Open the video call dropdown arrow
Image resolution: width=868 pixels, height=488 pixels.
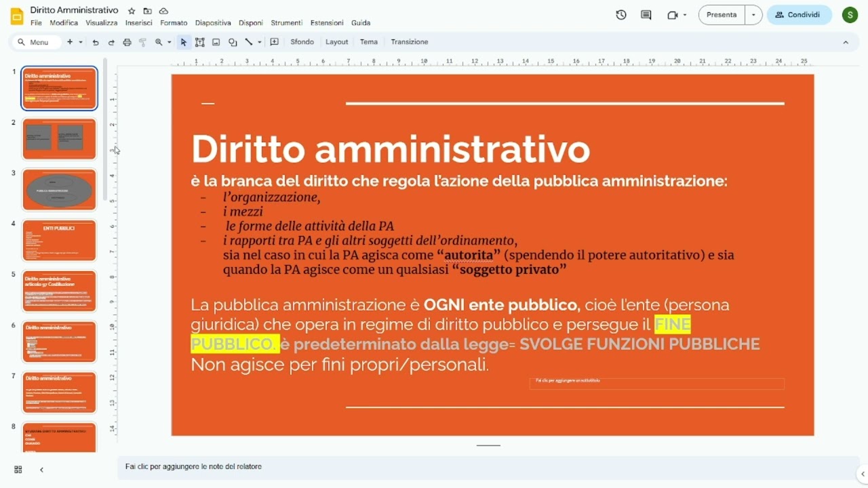[x=685, y=15]
